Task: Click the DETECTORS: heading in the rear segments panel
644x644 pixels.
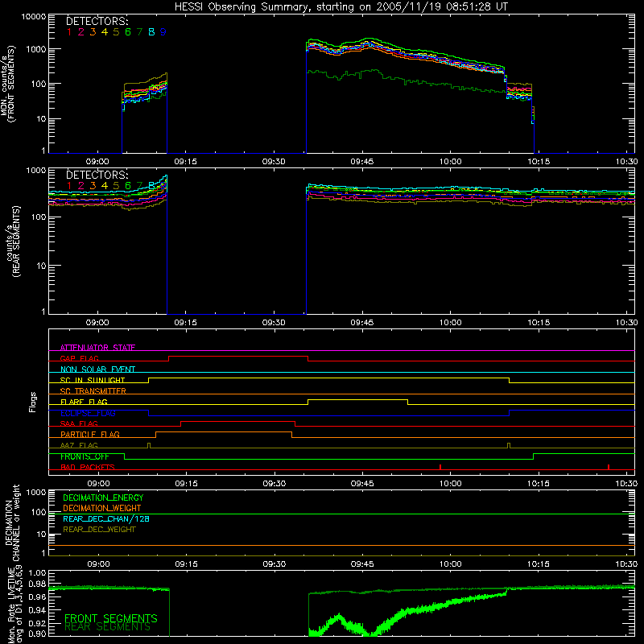Action: [97, 175]
